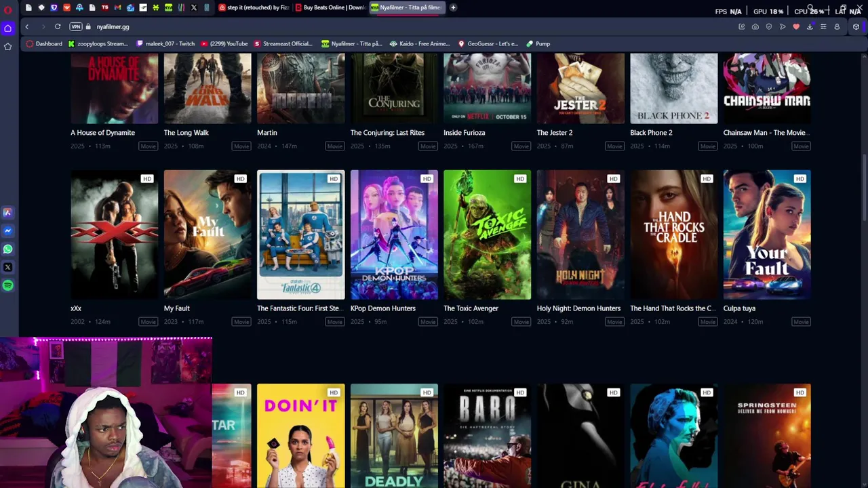Toggle the VPN badge in address bar
This screenshot has height=488, width=868.
(76, 26)
